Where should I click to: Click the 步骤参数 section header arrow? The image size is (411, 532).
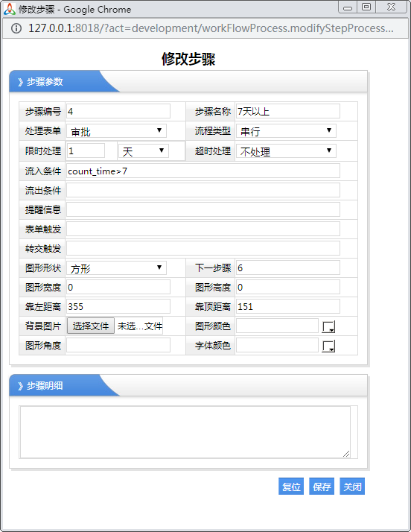[x=20, y=82]
